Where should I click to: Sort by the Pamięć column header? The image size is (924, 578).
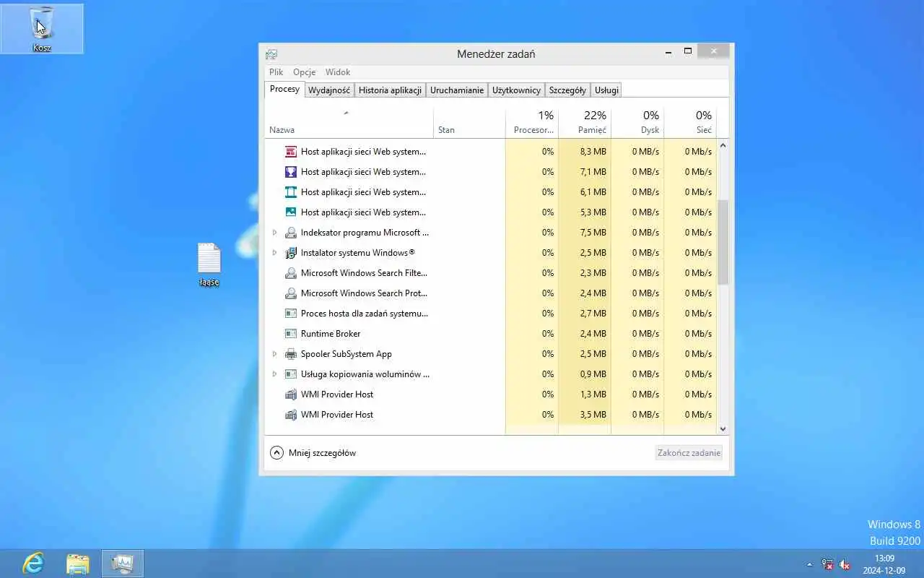[x=585, y=123]
